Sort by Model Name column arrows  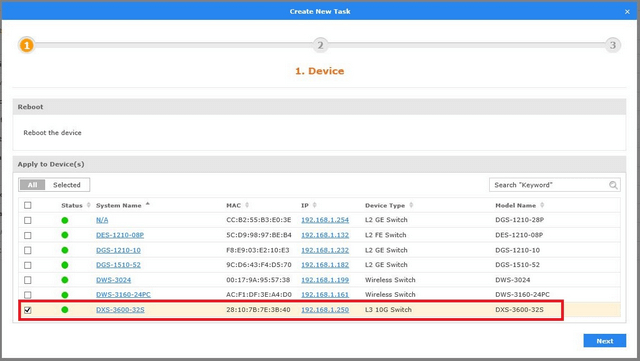click(542, 205)
